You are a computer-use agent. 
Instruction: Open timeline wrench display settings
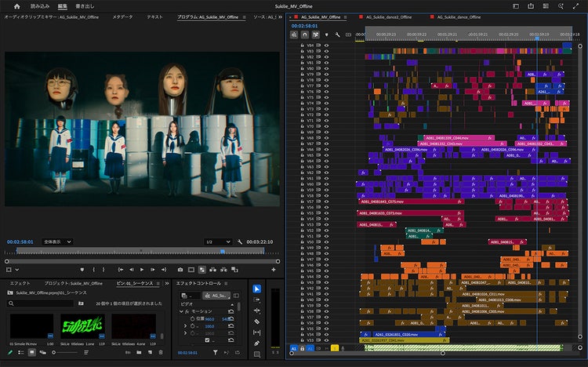(337, 35)
